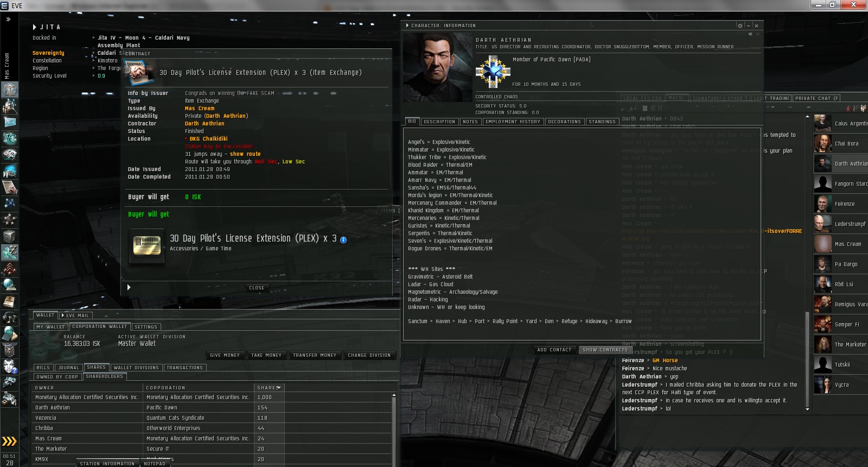The width and height of the screenshot is (868, 467).
Task: Click the EVE window icon in title bar
Action: [5, 6]
